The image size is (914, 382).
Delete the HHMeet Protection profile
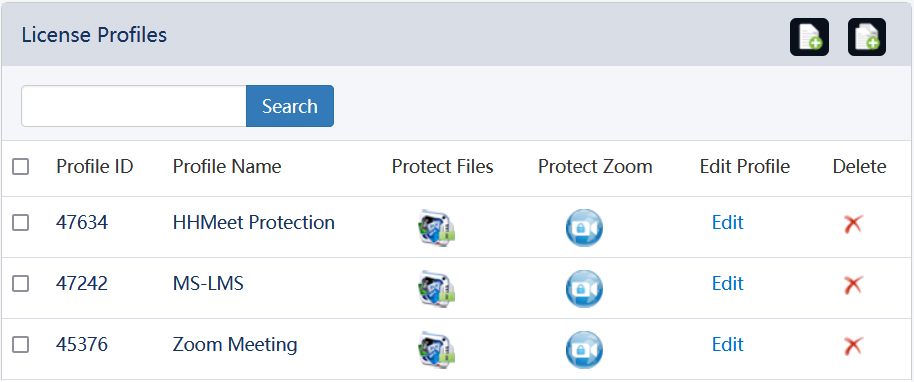coord(853,223)
